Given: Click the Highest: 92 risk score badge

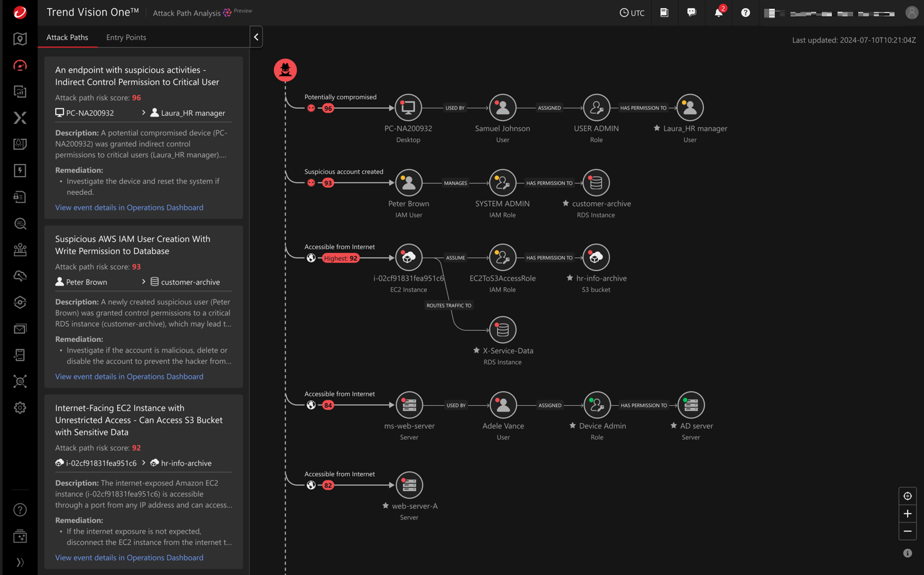Looking at the screenshot, I should pyautogui.click(x=340, y=258).
